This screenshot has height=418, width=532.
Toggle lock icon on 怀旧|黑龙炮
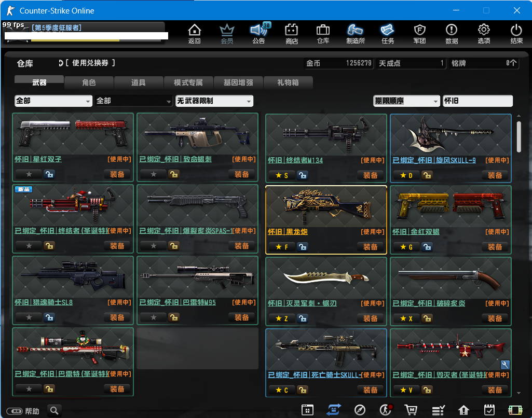pos(302,247)
